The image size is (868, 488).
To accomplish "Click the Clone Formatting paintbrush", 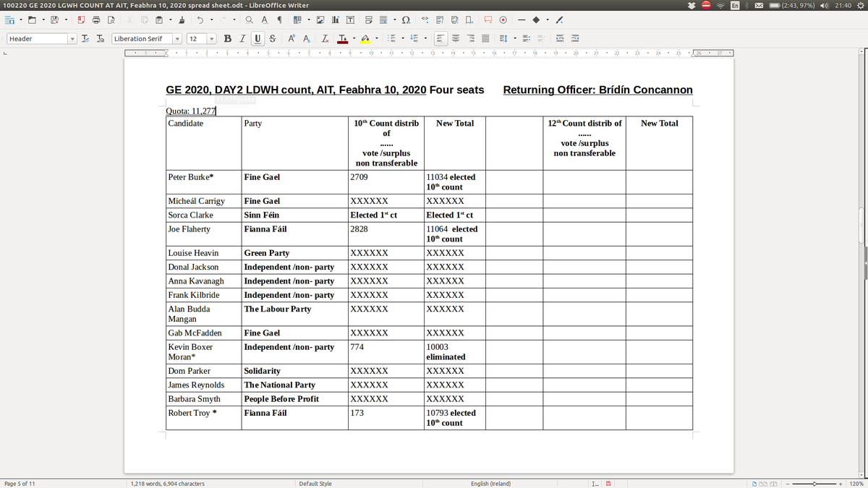I will [182, 20].
